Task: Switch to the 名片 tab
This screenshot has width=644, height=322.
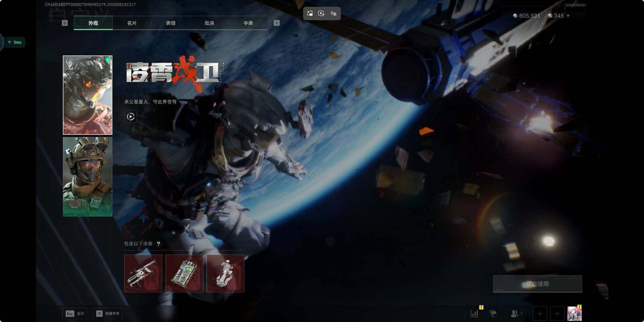Action: 132,23
